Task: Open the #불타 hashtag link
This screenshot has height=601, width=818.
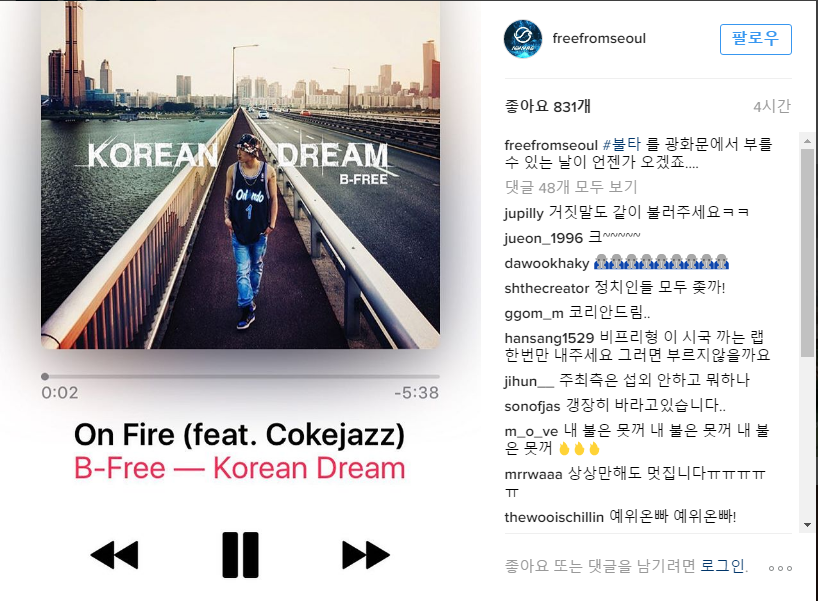Action: tap(621, 144)
